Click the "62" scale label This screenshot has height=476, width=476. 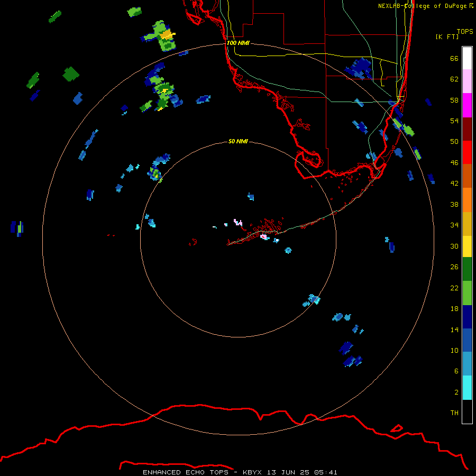(x=454, y=79)
